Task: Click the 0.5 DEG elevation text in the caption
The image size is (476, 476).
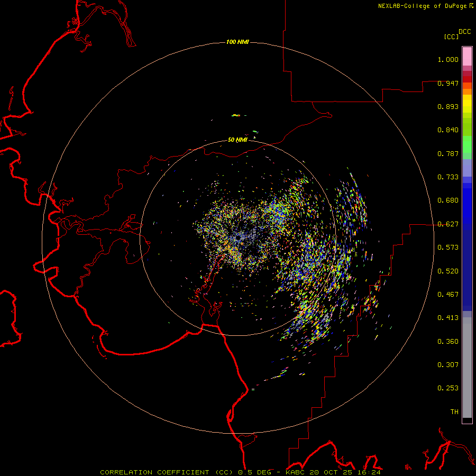Action: point(254,472)
